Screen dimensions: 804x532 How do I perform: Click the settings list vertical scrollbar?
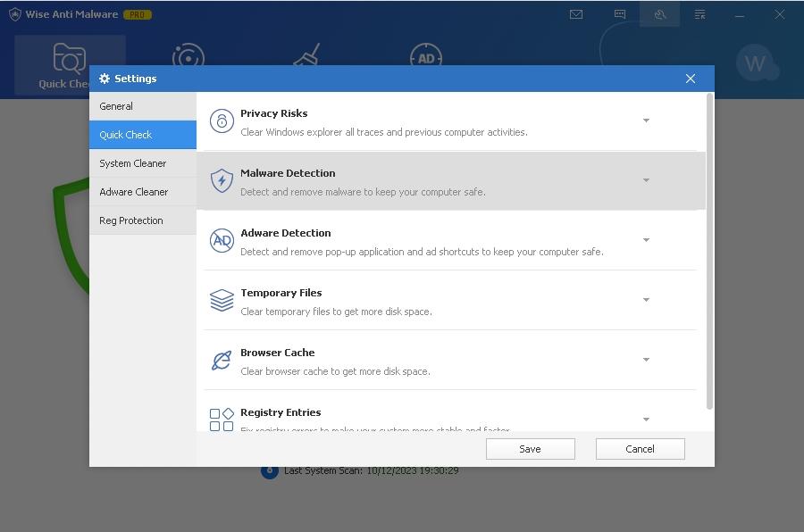709,251
